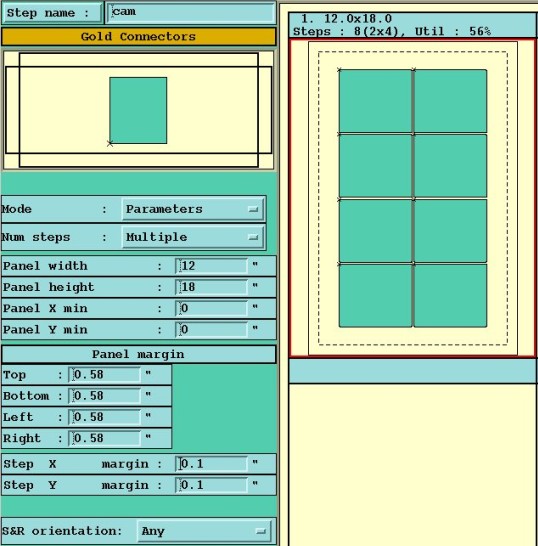Edit the Bottom margin value field
The width and height of the screenshot is (538, 546).
pos(105,396)
